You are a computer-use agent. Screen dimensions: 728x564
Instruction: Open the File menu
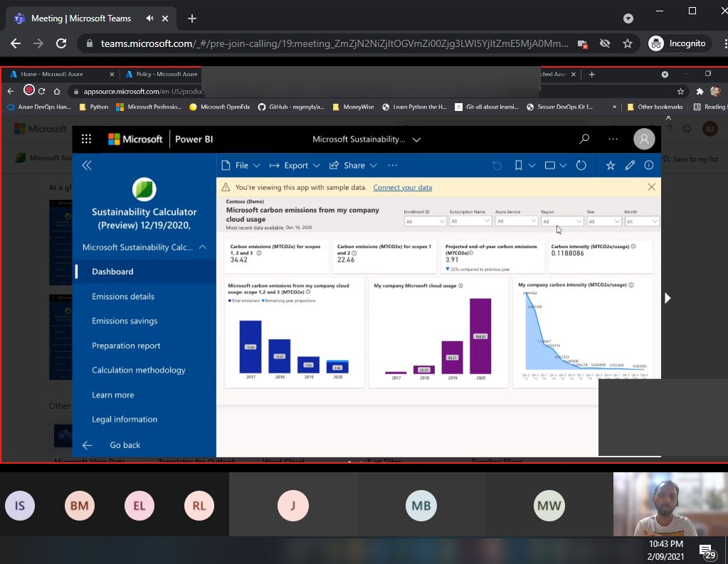pyautogui.click(x=241, y=165)
